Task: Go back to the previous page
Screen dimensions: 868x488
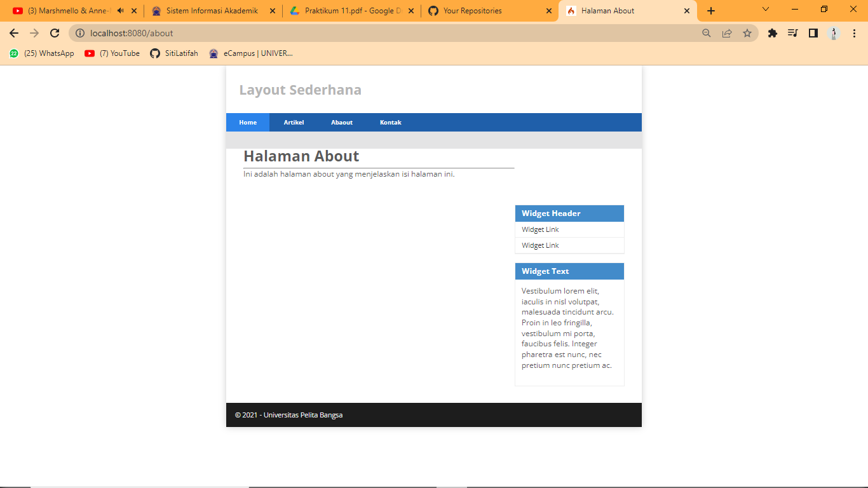Action: 13,33
